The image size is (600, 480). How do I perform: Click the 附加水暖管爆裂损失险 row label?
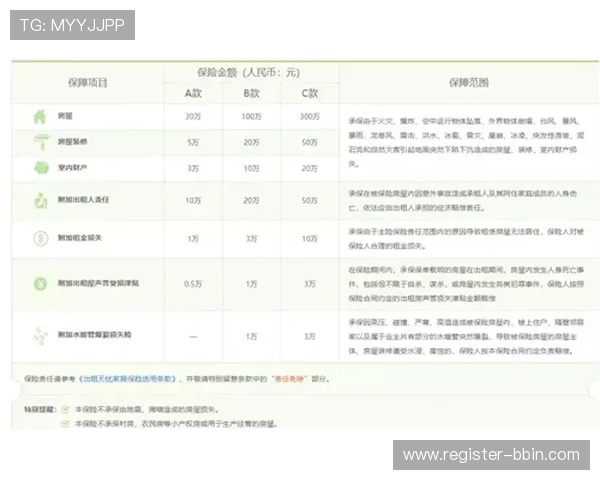click(95, 335)
